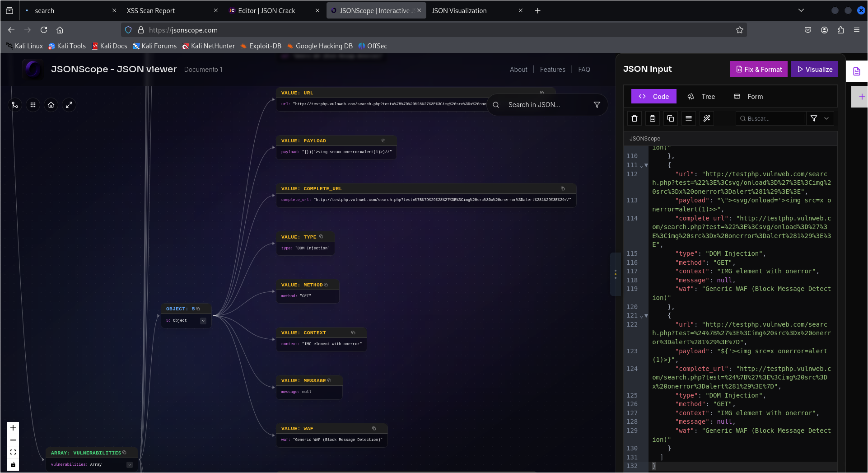
Task: Open the JSON Visualization browser tab
Action: pyautogui.click(x=459, y=10)
